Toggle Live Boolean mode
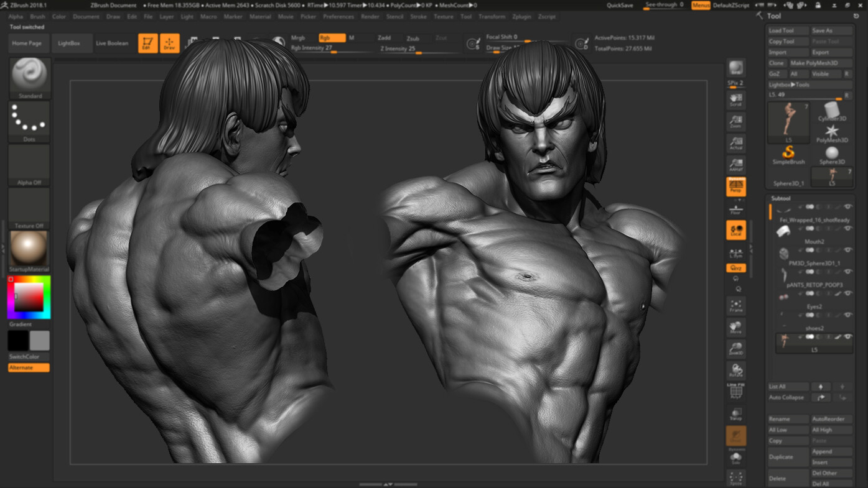868x488 pixels. (x=112, y=44)
